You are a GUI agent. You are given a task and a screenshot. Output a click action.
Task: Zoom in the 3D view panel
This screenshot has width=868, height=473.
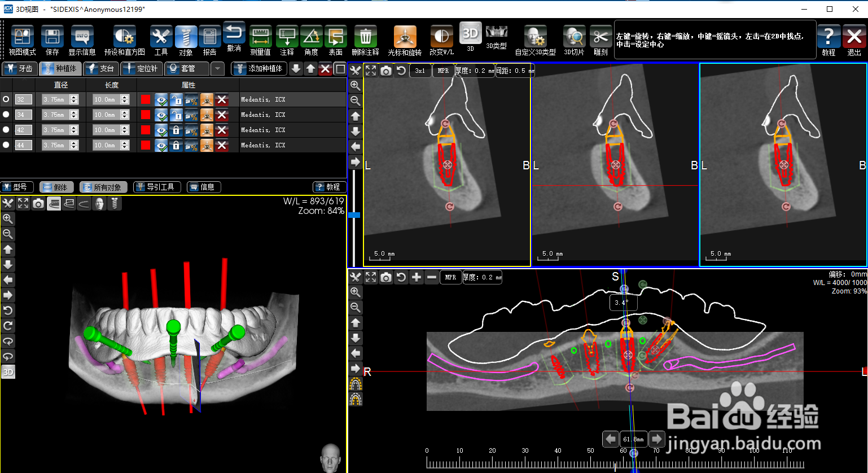tap(8, 219)
